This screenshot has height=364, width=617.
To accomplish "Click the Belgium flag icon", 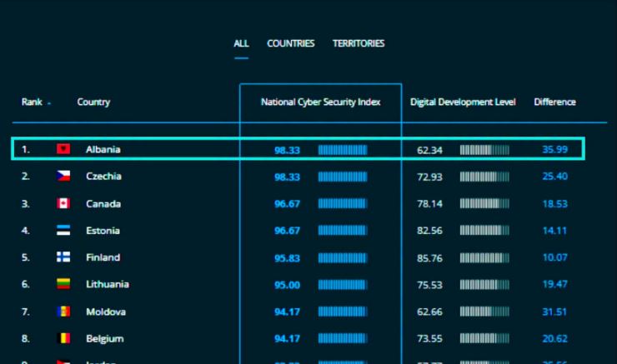I will 63,338.
